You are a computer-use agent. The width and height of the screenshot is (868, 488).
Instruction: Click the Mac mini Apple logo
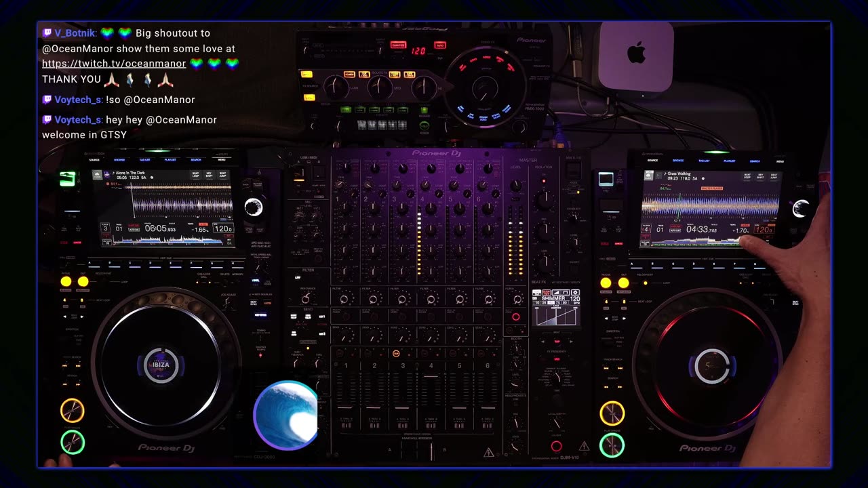(x=636, y=53)
